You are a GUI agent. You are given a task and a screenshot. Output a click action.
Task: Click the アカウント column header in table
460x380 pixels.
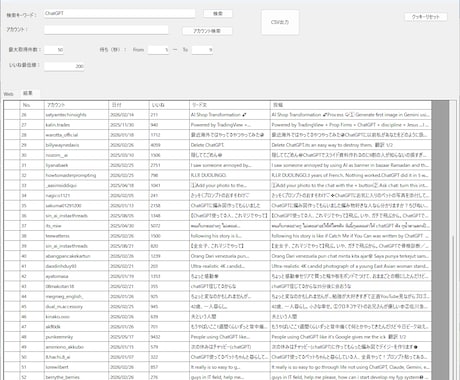pos(76,105)
